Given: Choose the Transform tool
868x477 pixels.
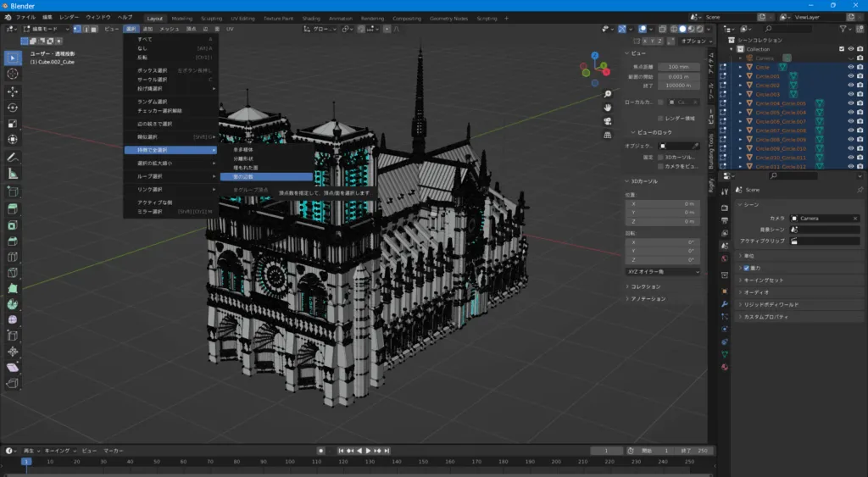Looking at the screenshot, I should (x=13, y=140).
